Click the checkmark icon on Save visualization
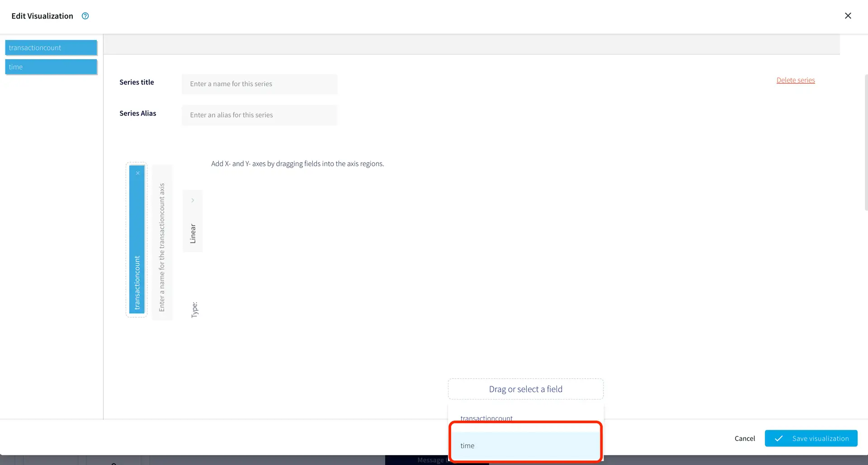868x465 pixels. [x=778, y=438]
